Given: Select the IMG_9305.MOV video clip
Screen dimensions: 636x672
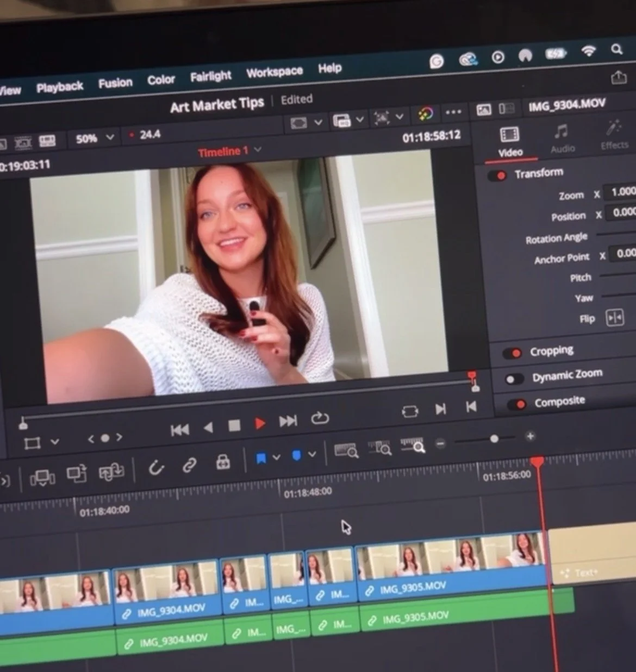Looking at the screenshot, I should coord(452,567).
